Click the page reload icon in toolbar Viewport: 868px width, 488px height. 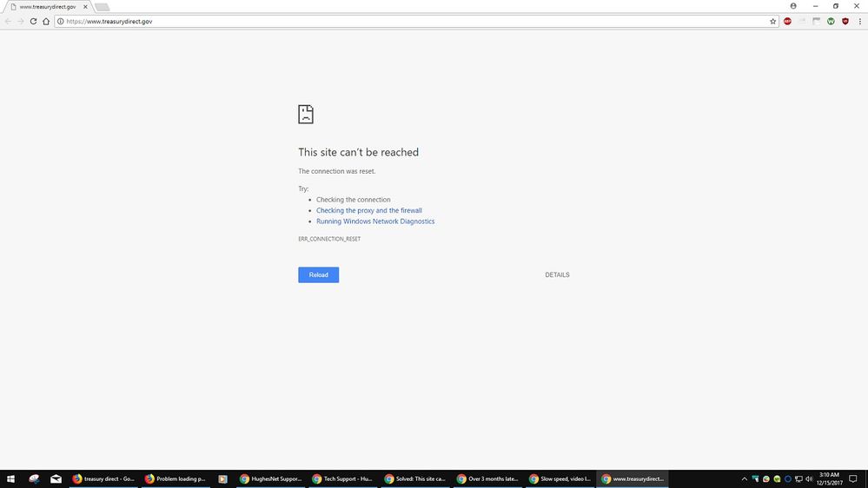(x=34, y=21)
